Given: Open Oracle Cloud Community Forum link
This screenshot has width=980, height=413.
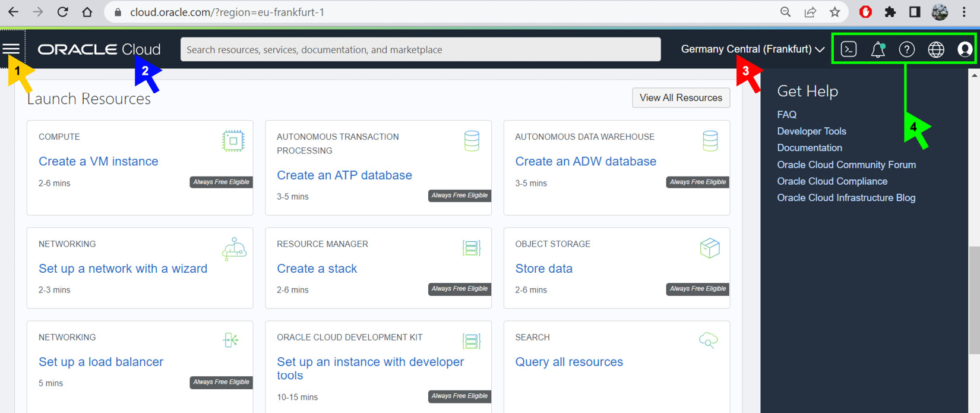Looking at the screenshot, I should 846,165.
